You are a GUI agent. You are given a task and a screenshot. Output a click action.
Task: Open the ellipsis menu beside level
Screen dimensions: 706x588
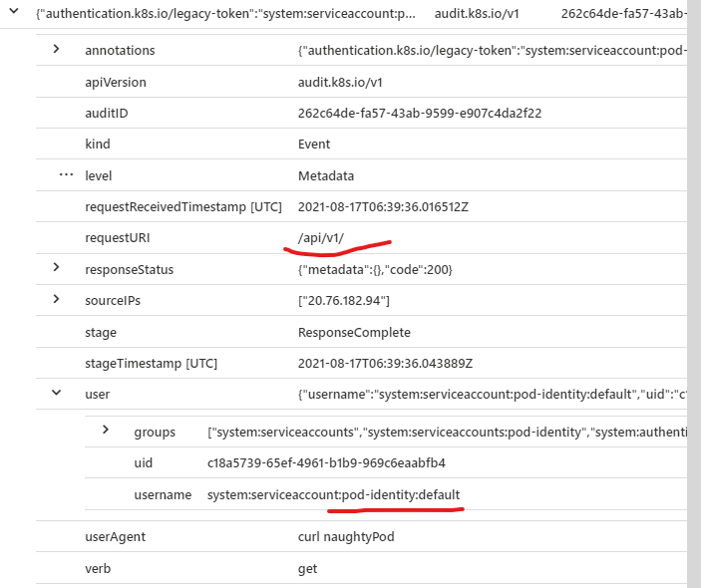pyautogui.click(x=67, y=175)
